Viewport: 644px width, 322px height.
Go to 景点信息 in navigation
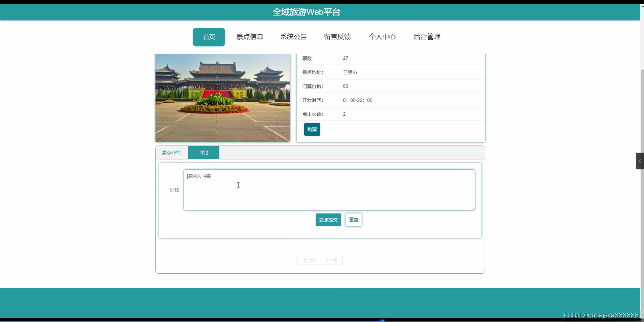(250, 37)
